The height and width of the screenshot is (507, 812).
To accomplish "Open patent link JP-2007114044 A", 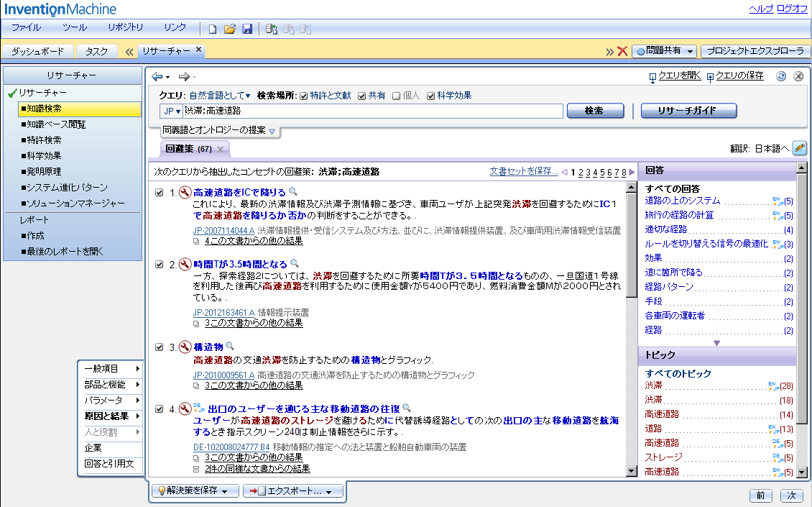I will [x=223, y=231].
